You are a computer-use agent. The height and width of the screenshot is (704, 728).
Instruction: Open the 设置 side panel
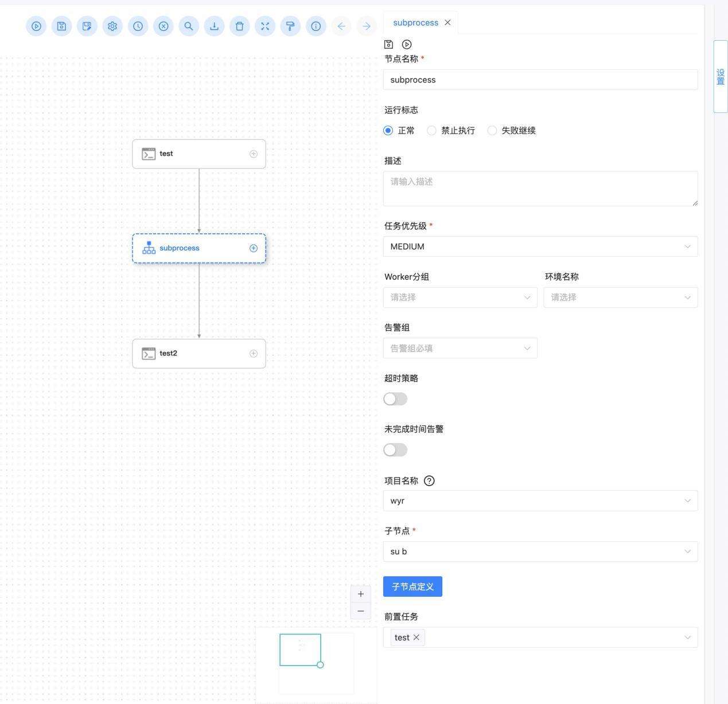[719, 76]
